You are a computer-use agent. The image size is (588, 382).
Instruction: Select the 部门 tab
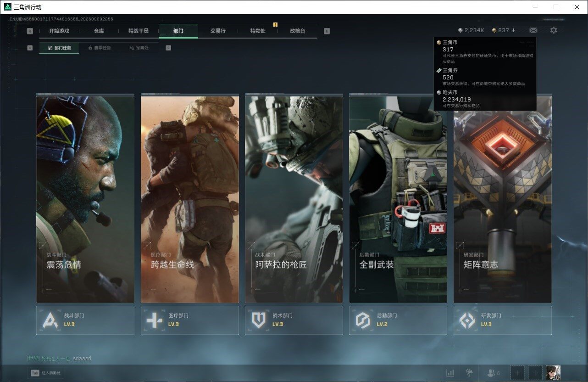(178, 31)
